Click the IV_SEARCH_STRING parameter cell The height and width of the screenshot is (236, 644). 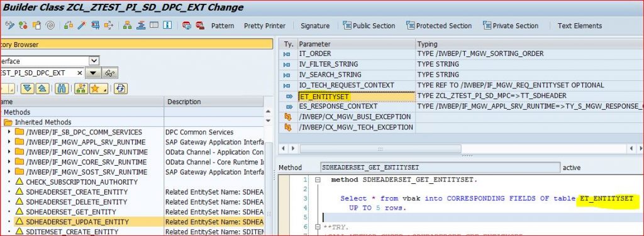point(356,75)
